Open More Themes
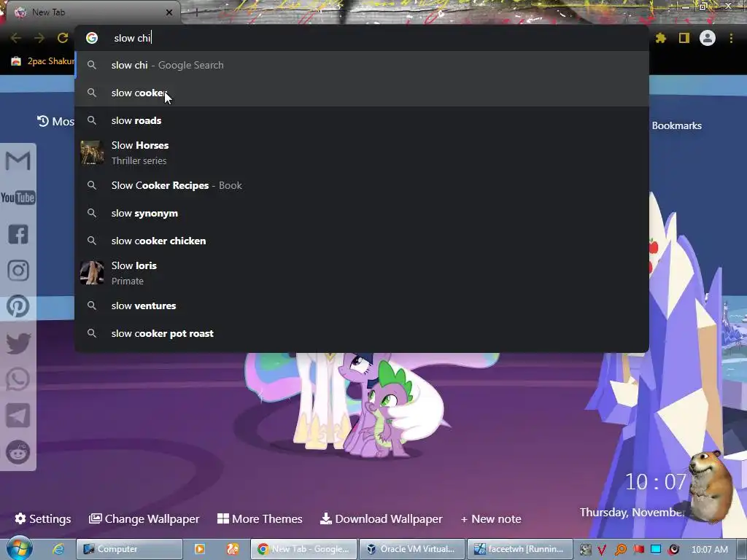Image resolution: width=747 pixels, height=560 pixels. [260, 518]
